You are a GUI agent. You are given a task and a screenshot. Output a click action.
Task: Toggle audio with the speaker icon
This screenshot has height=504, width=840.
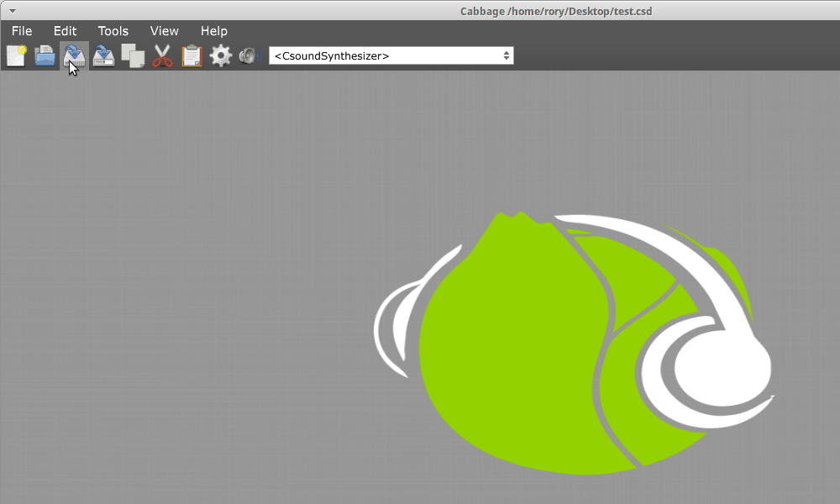click(x=249, y=56)
